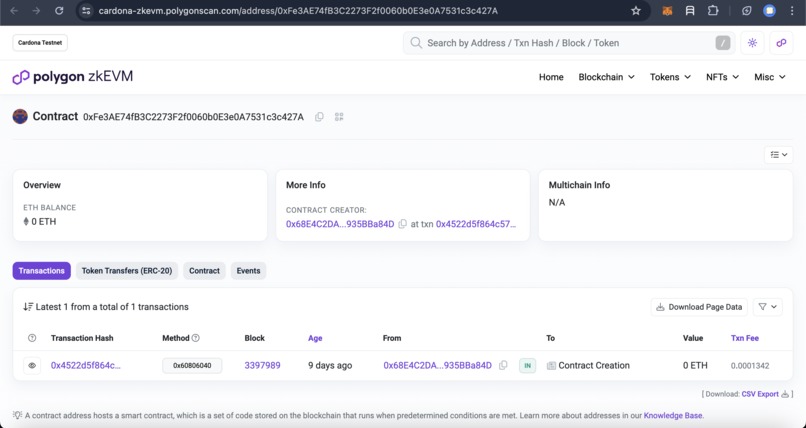806x428 pixels.
Task: Switch to Token Transfers (ERC-20) tab
Action: (127, 271)
